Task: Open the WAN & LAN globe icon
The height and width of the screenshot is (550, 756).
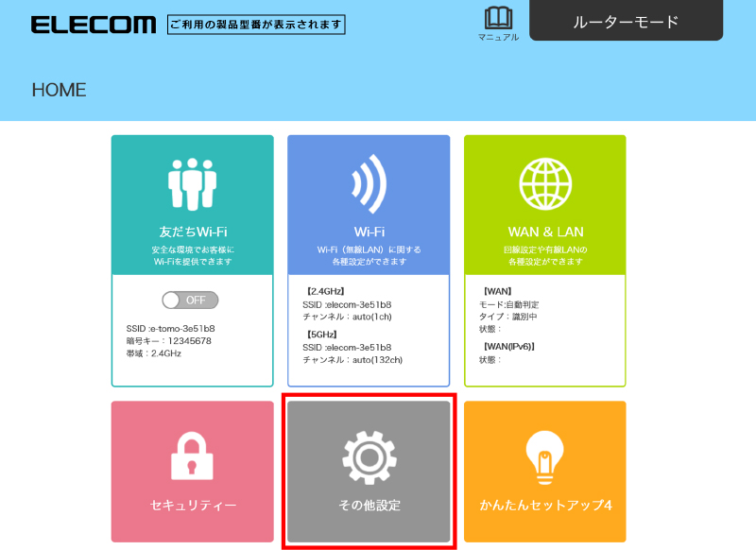Action: (545, 184)
